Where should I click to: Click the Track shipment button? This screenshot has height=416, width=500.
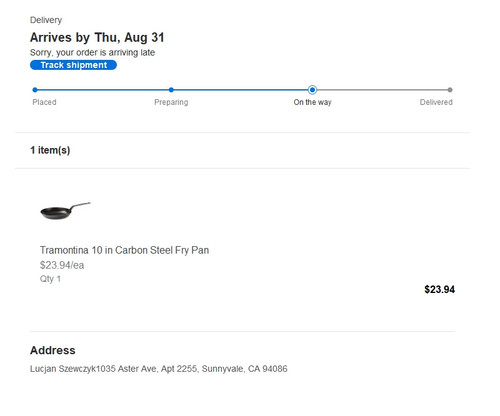73,65
